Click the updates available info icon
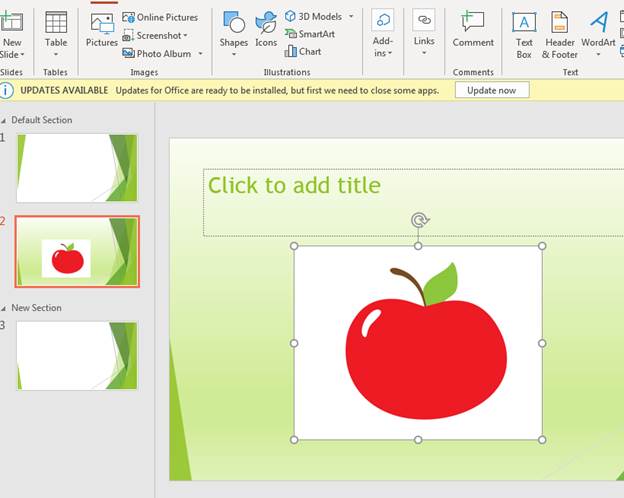 click(x=6, y=90)
